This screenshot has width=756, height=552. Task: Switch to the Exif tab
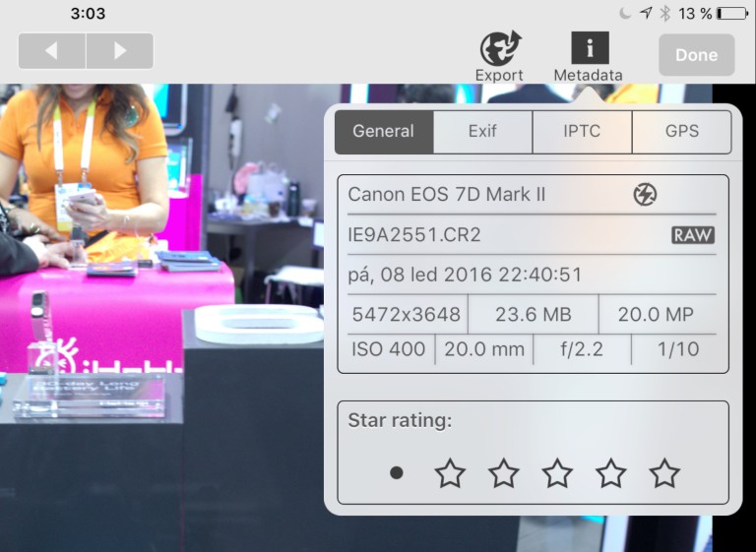(482, 132)
